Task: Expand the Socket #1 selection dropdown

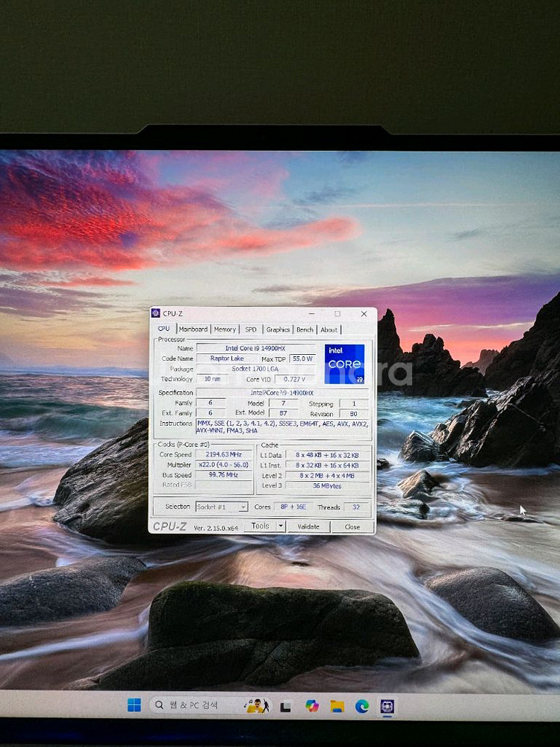Action: [x=243, y=507]
